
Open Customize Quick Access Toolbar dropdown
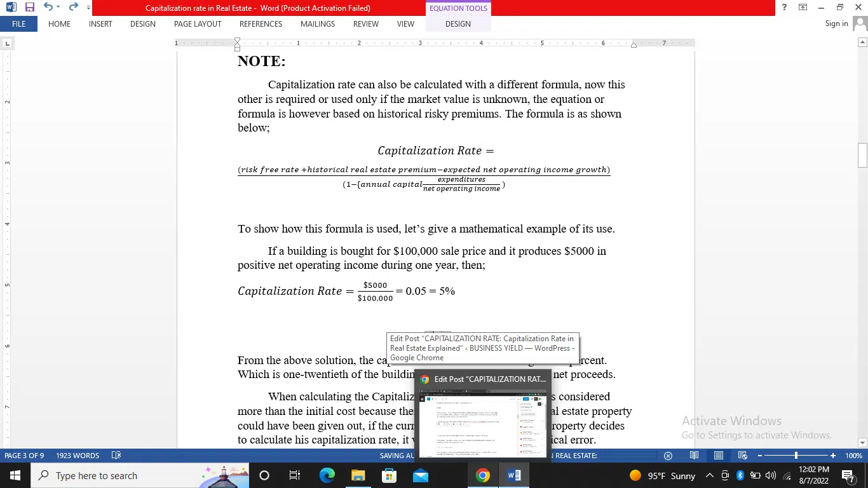point(88,8)
